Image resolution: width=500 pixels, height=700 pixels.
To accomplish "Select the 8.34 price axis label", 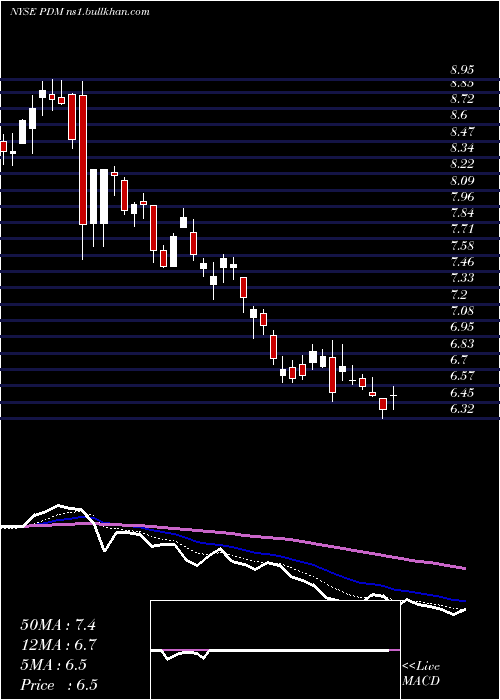I will (x=462, y=148).
